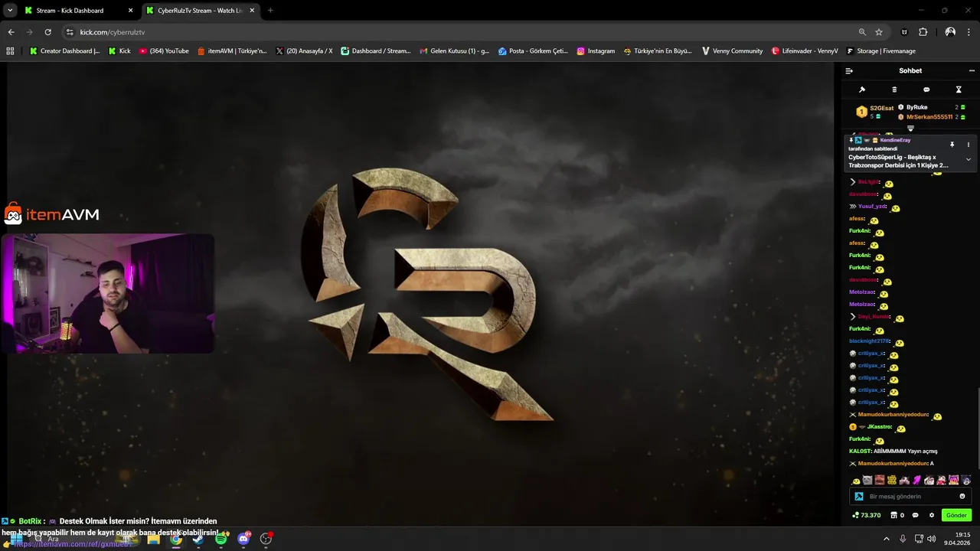This screenshot has height=551, width=980.
Task: Open Spotify from the taskbar
Action: (221, 539)
